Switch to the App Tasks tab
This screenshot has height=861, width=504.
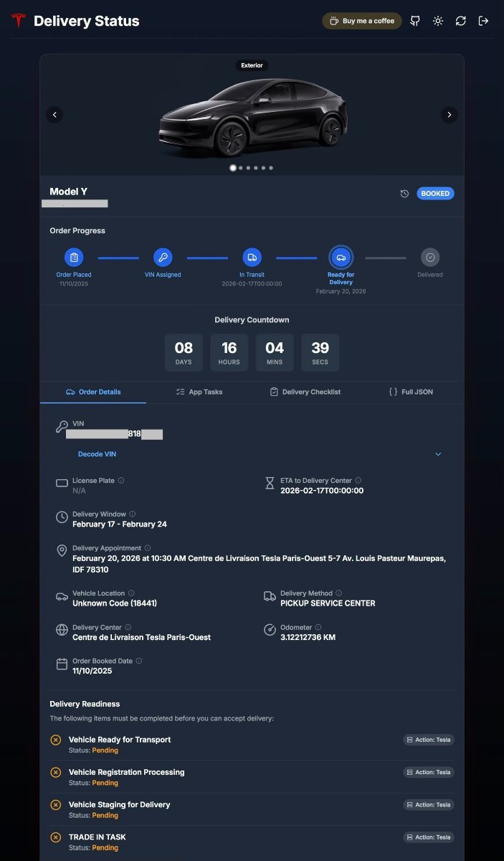[199, 392]
